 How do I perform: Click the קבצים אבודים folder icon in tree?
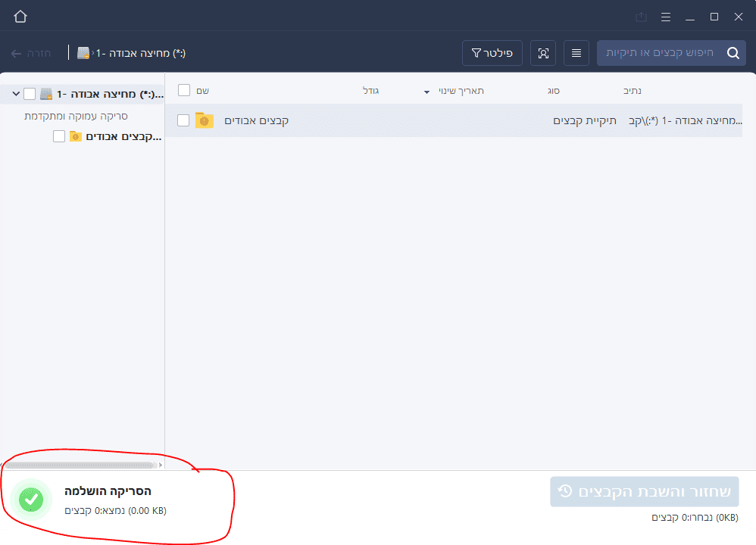[x=76, y=136]
